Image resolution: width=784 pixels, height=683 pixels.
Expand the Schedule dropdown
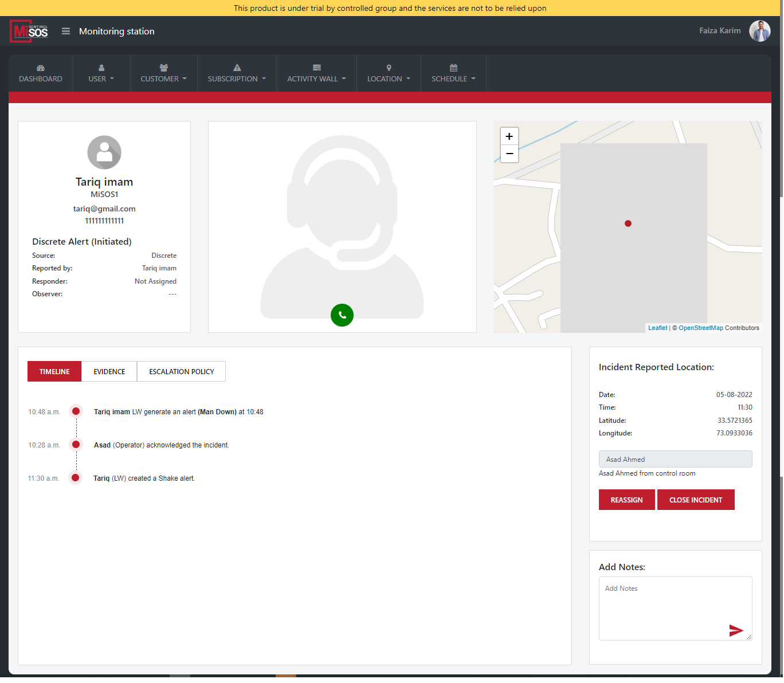(453, 73)
